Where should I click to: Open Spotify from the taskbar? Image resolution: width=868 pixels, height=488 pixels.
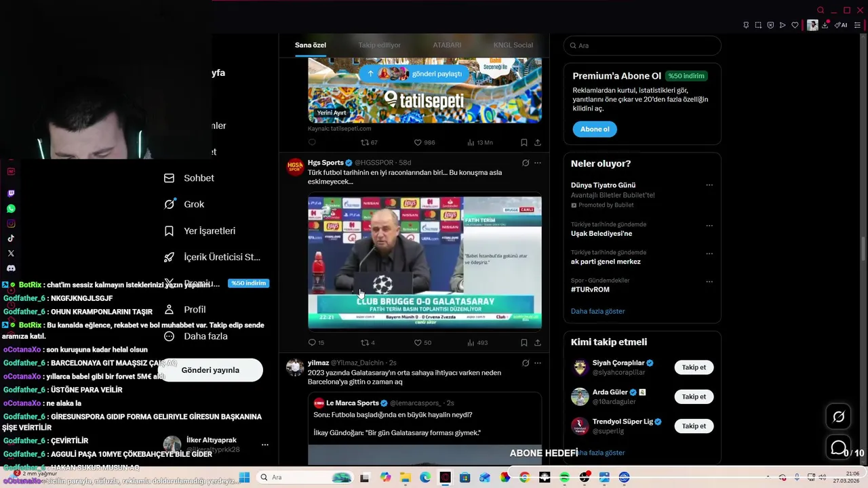tap(565, 477)
